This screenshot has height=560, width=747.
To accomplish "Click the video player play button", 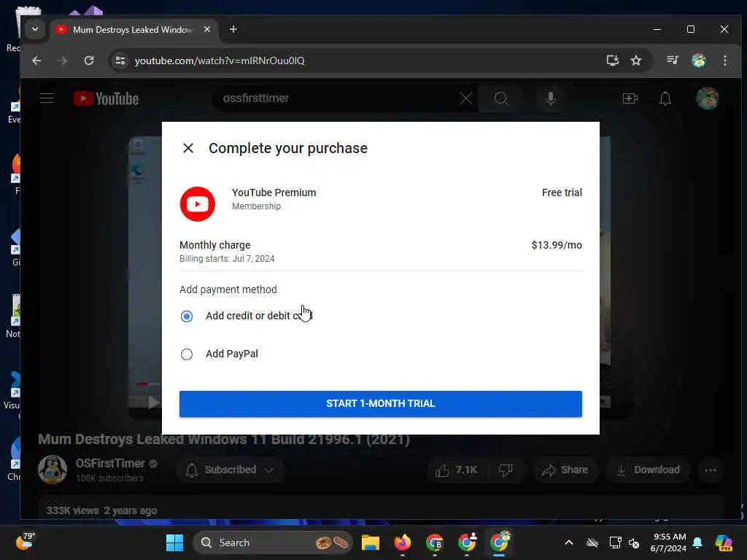I will (153, 402).
